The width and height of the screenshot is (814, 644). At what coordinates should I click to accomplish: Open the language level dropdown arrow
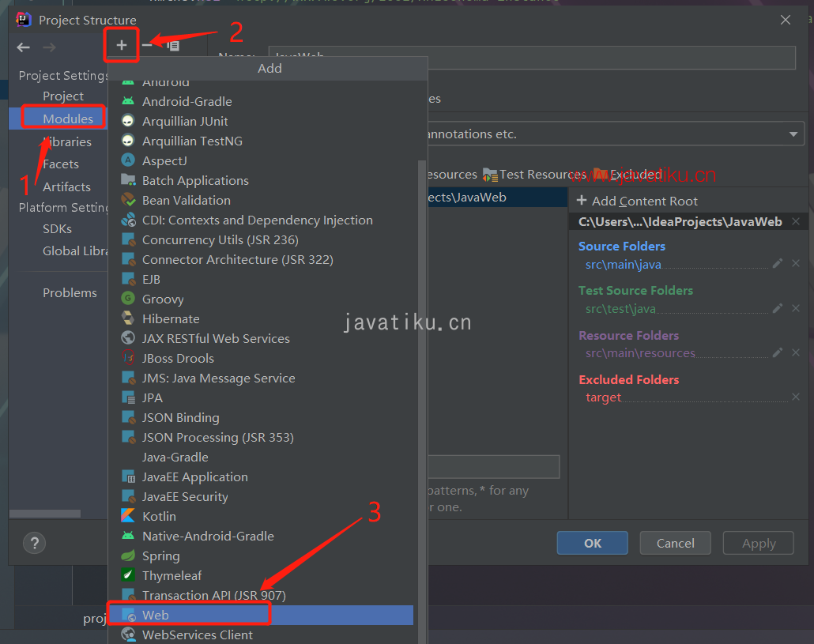[x=793, y=134]
